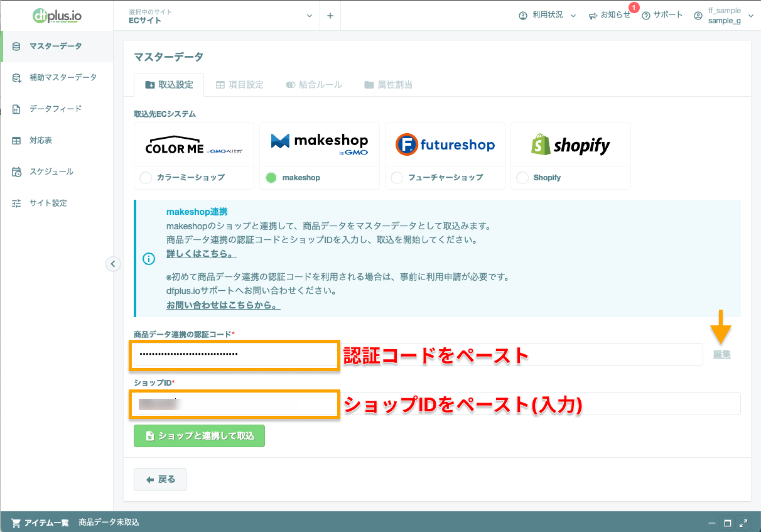Maximize the bottom item list panel
Screen dimensions: 761x532
(x=728, y=523)
